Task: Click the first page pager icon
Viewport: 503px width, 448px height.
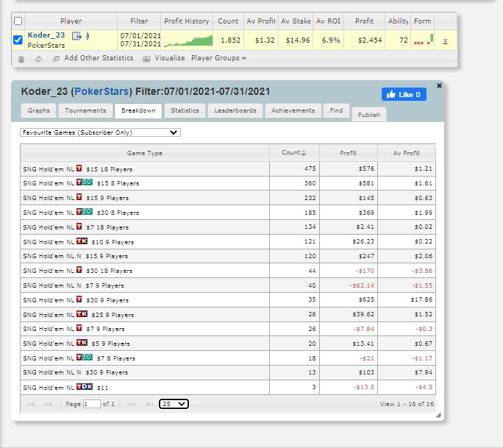Action: (x=31, y=404)
